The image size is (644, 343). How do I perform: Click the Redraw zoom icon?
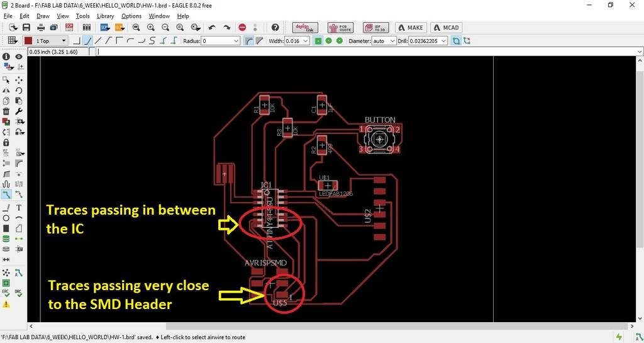coord(180,28)
